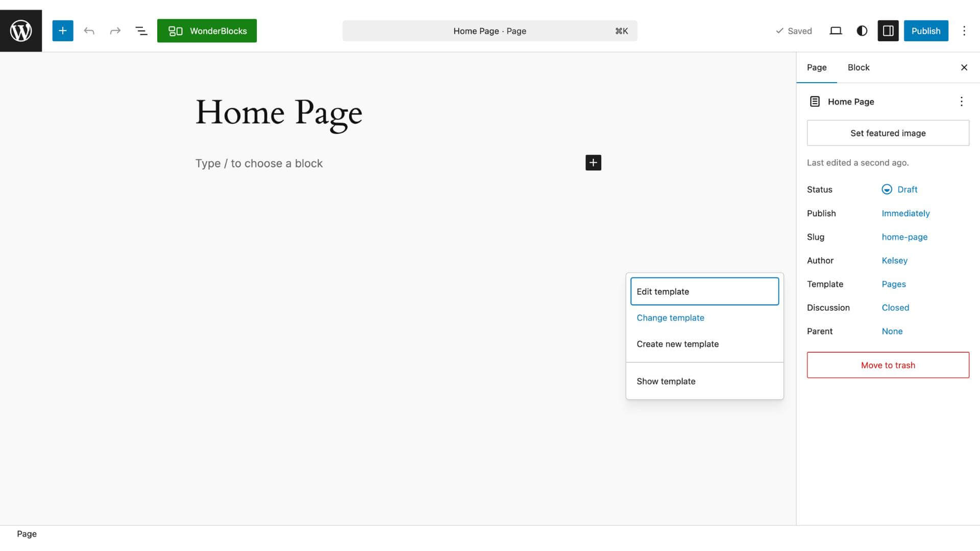Open the Document Overview list icon
Image resolution: width=980 pixels, height=551 pixels.
(141, 31)
